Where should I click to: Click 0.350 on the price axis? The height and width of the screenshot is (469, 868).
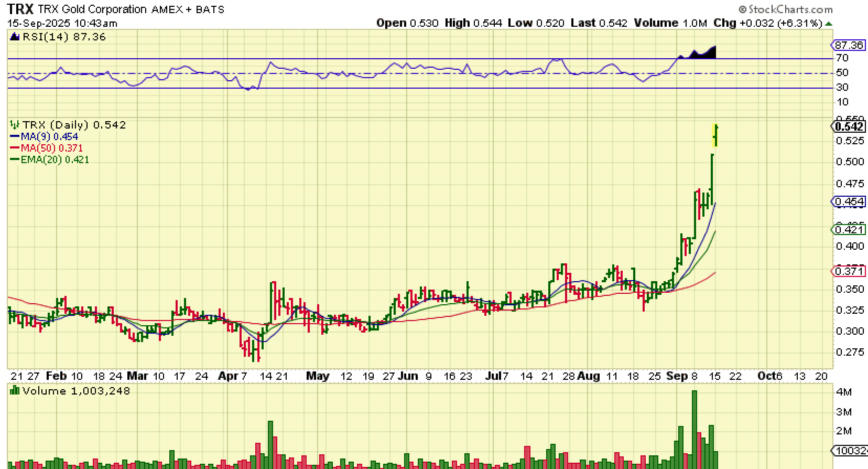pos(850,290)
